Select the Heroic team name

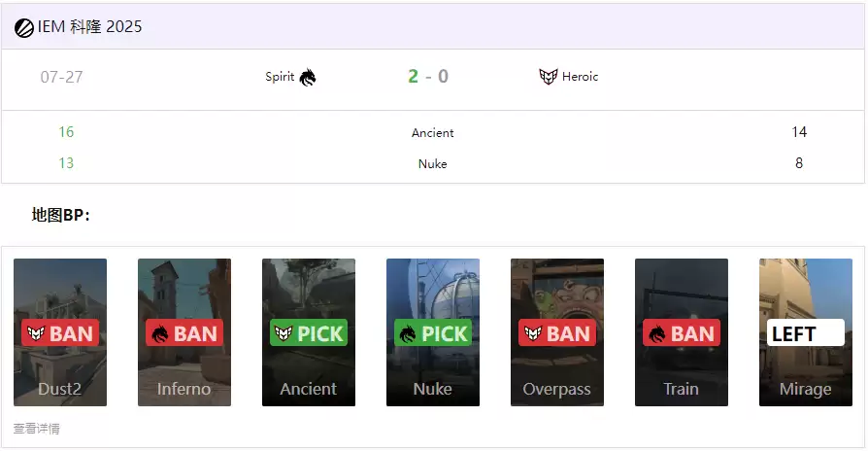coord(581,77)
